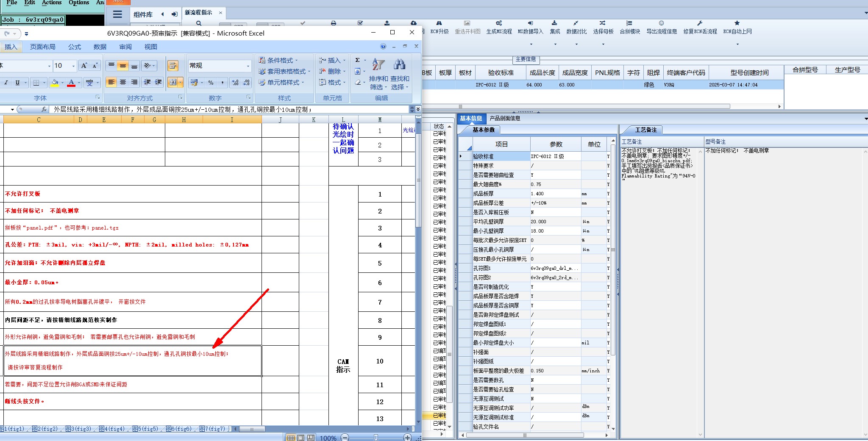Screen dimensions: 868x441
Task: Open the dropdown arrow under ECN自动上网
Action: (x=737, y=44)
